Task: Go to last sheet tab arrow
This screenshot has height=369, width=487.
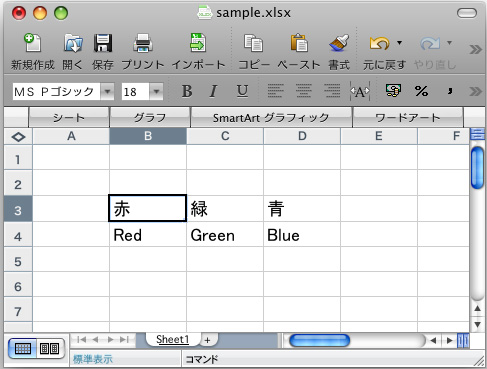Action: (124, 340)
